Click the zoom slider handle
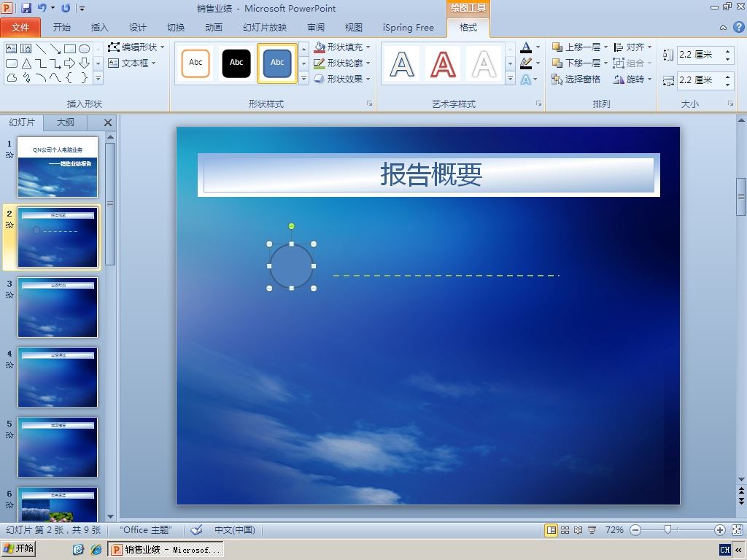 point(667,529)
